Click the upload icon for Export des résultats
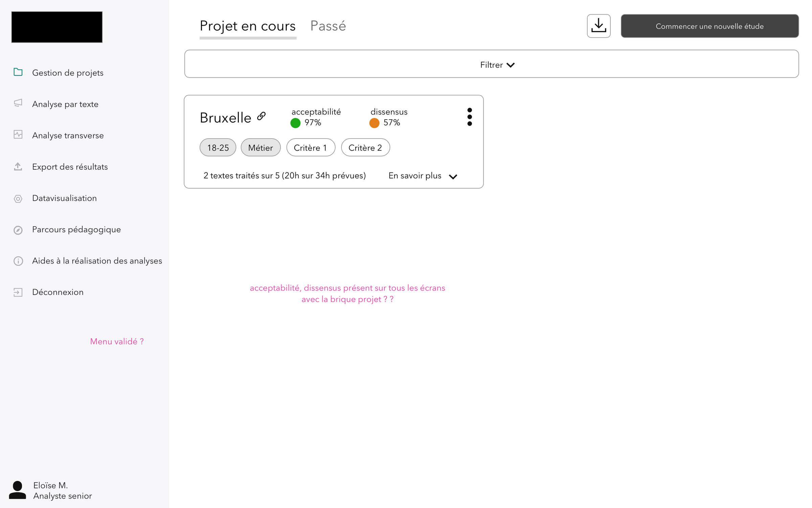Image resolution: width=812 pixels, height=508 pixels. coord(18,166)
